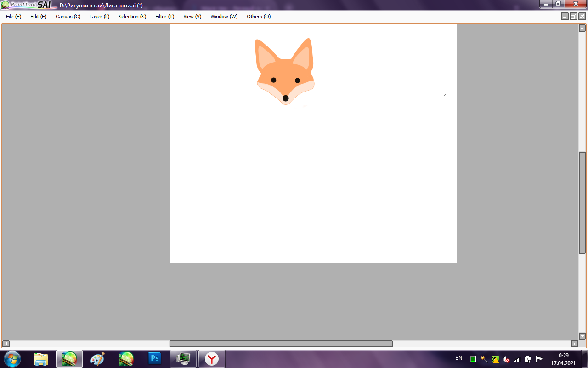This screenshot has width=588, height=368.
Task: Expand the Canvas menu
Action: tap(68, 17)
